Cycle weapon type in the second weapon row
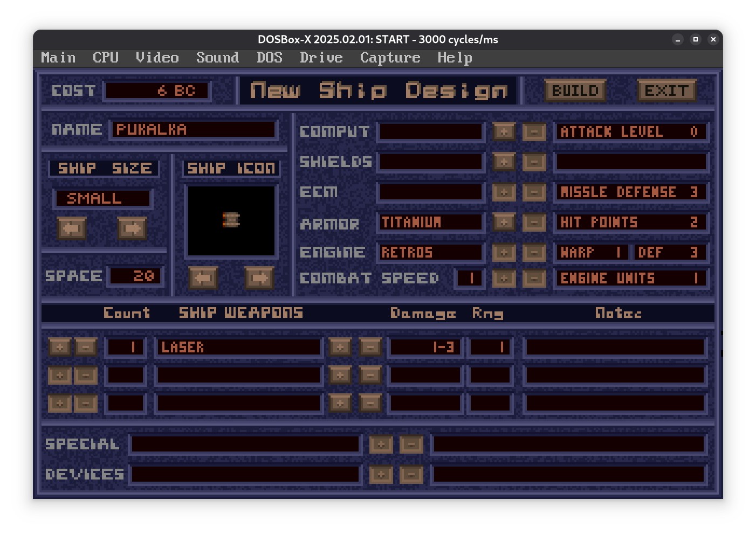 tap(340, 375)
